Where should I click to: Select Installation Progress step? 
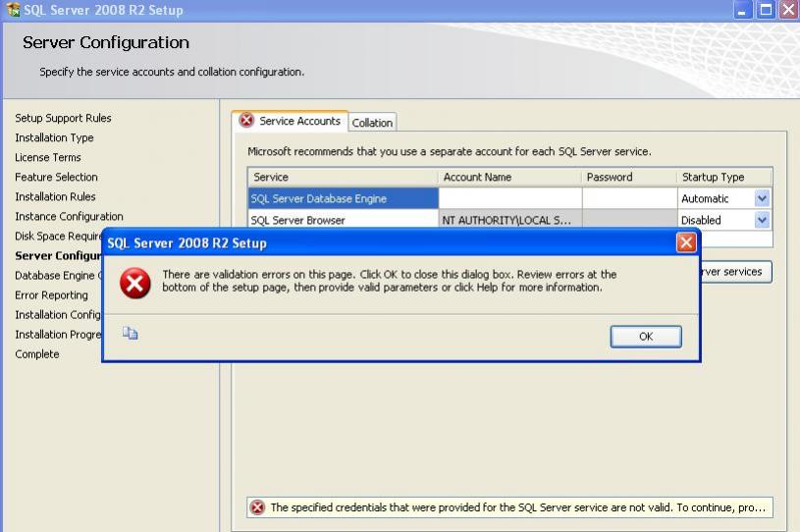[x=58, y=335]
